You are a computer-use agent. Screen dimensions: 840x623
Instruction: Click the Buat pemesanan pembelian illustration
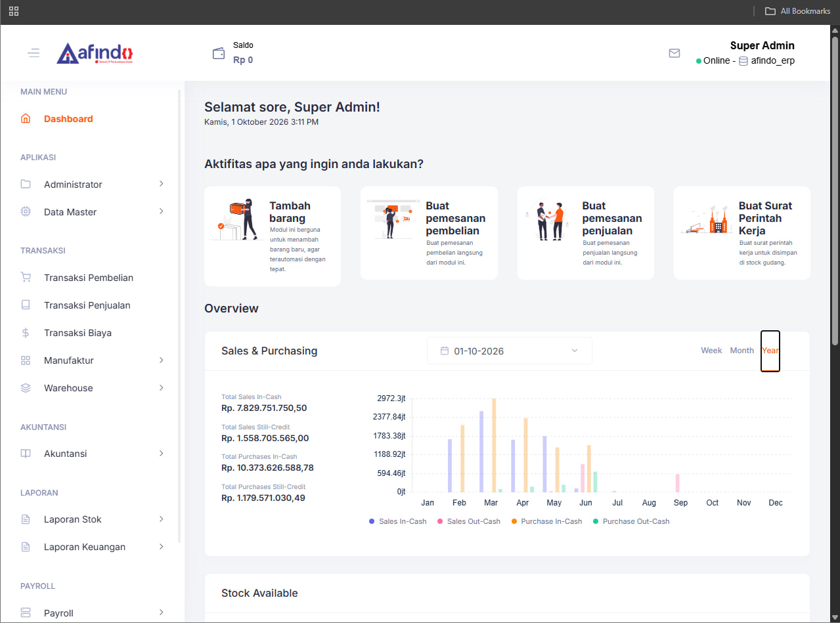click(x=393, y=220)
